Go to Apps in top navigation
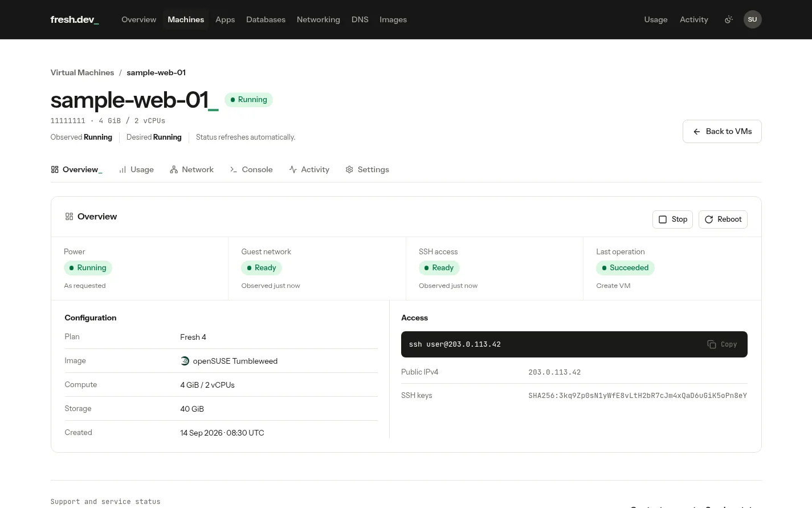The height and width of the screenshot is (508, 812). click(225, 19)
